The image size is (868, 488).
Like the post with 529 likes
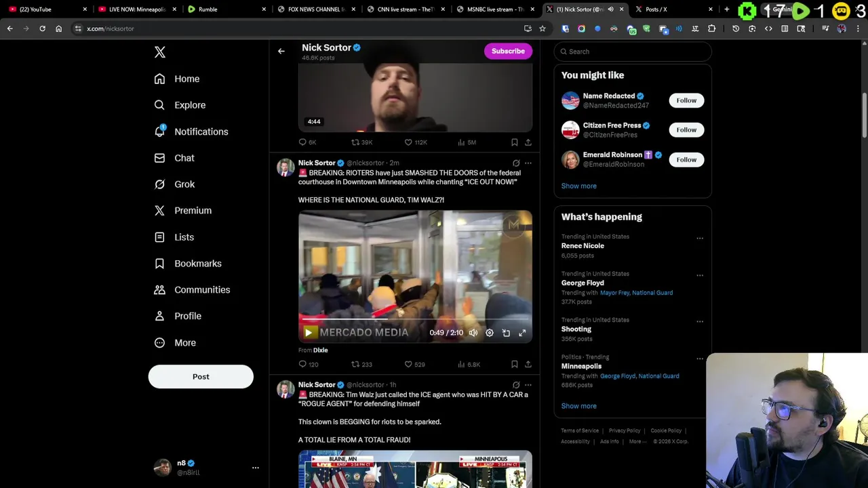[414, 365]
